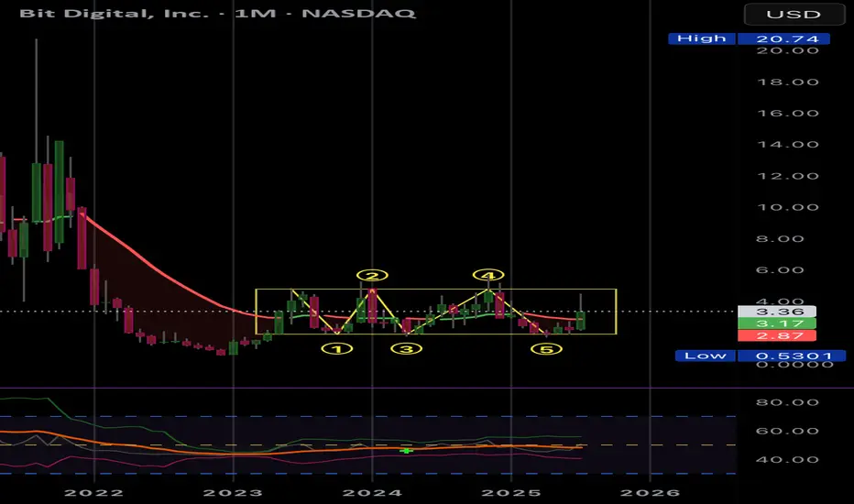Click the 10.00 price axis label
This screenshot has height=504, width=854.
coord(787,207)
